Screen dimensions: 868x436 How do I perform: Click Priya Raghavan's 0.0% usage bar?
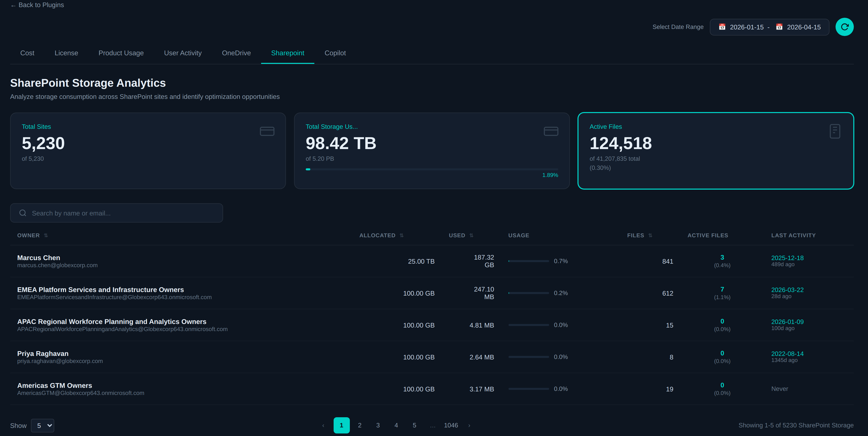tap(529, 357)
